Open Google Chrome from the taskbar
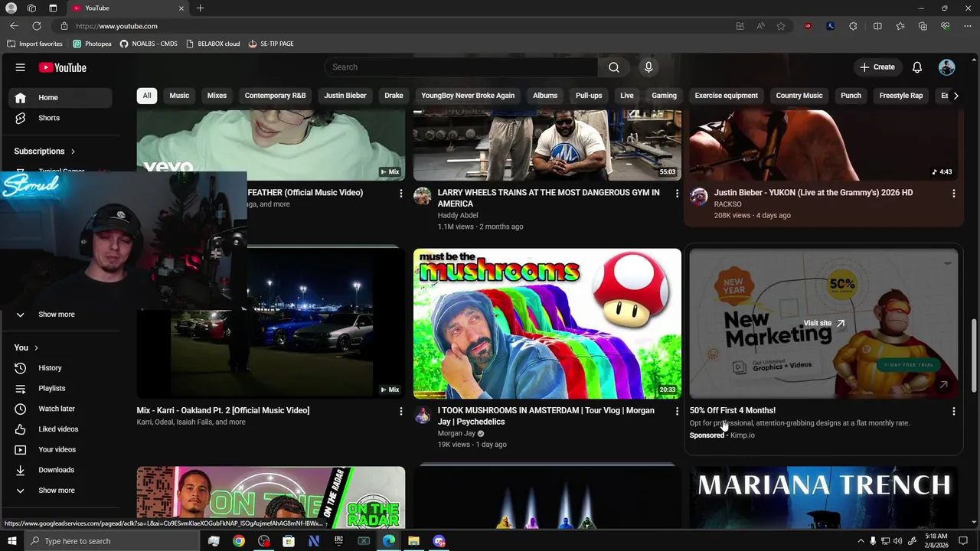Viewport: 980px width, 551px height. click(x=239, y=541)
